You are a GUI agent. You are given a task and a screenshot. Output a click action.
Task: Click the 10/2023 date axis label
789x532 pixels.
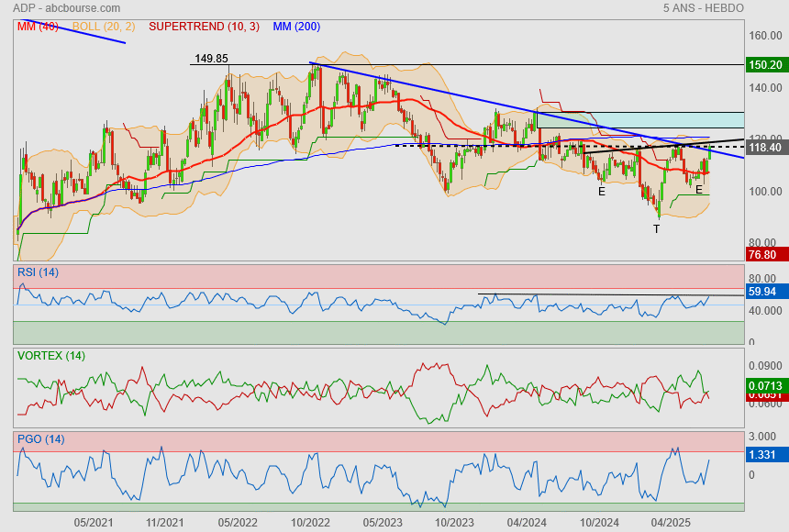(x=454, y=523)
